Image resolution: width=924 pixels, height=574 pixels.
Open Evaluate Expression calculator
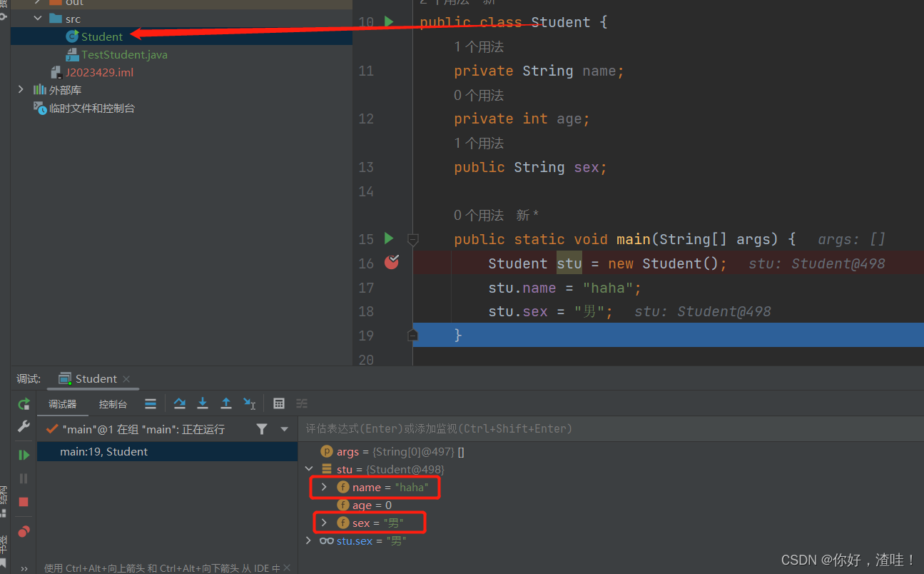pos(279,404)
